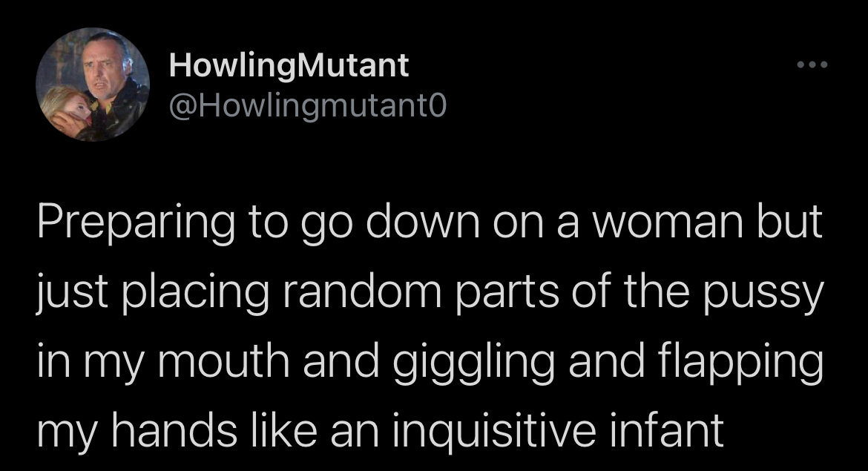Click the tweet line starting "in my mouth"
The width and height of the screenshot is (868, 471).
point(430,363)
